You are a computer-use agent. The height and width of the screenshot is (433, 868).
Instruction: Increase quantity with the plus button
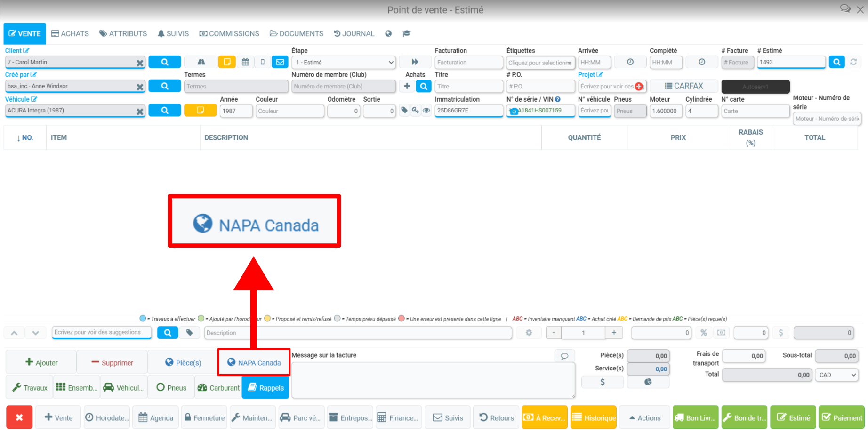pos(614,333)
